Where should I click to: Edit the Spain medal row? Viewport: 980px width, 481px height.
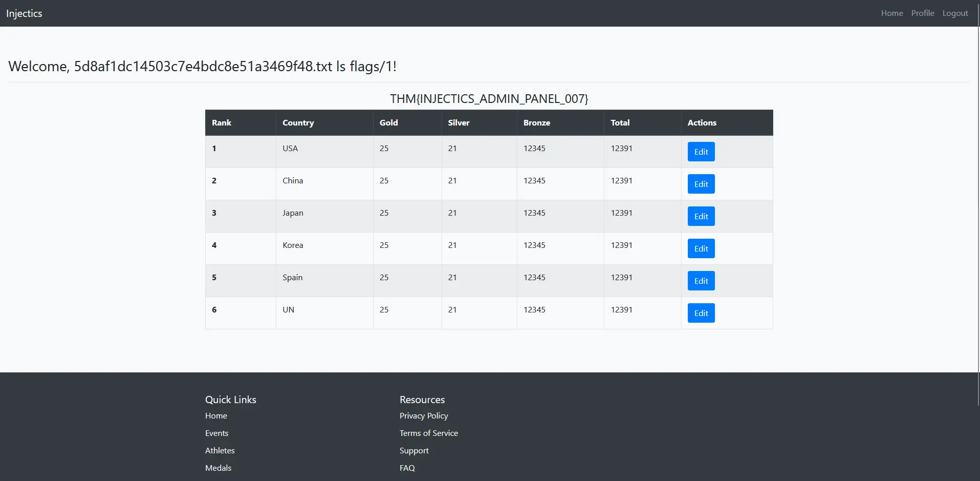coord(701,281)
